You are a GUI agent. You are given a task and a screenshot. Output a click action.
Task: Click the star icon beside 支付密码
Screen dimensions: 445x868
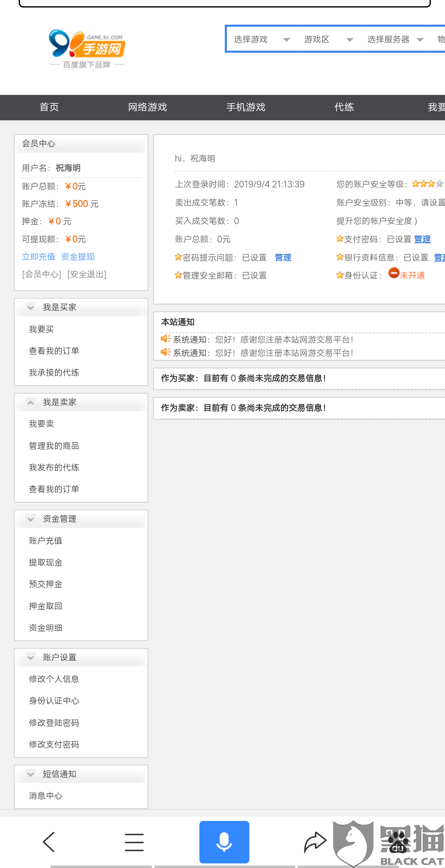(340, 239)
